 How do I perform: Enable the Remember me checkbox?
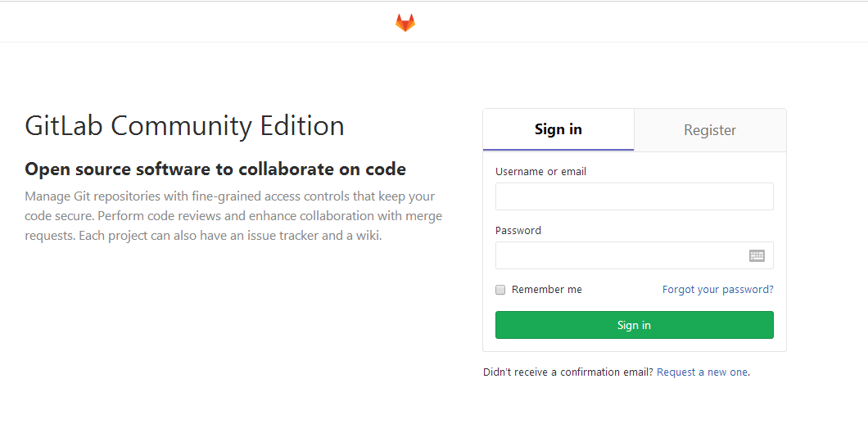[x=500, y=290]
